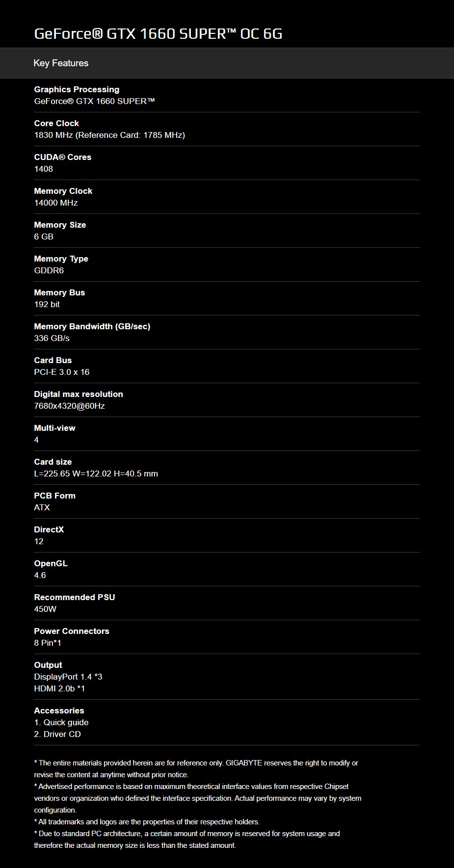The width and height of the screenshot is (454, 868).
Task: Select the Memory Type GDDR6 text
Action: coord(49,270)
